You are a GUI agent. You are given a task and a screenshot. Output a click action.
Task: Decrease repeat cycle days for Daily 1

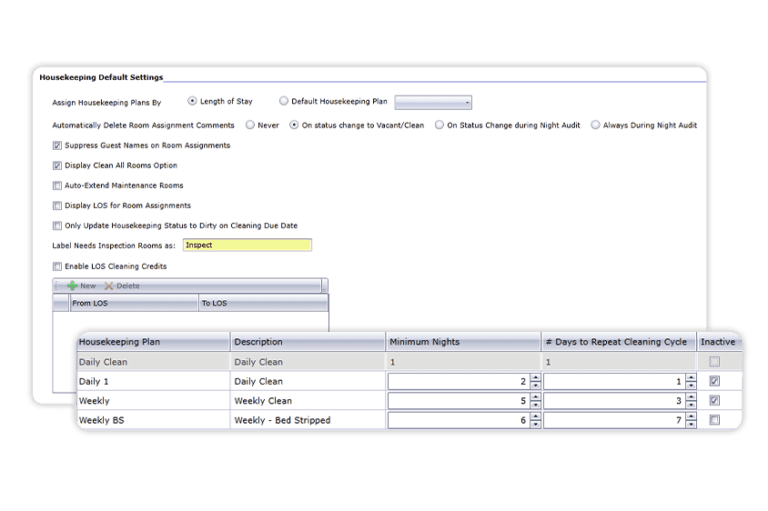tap(693, 386)
